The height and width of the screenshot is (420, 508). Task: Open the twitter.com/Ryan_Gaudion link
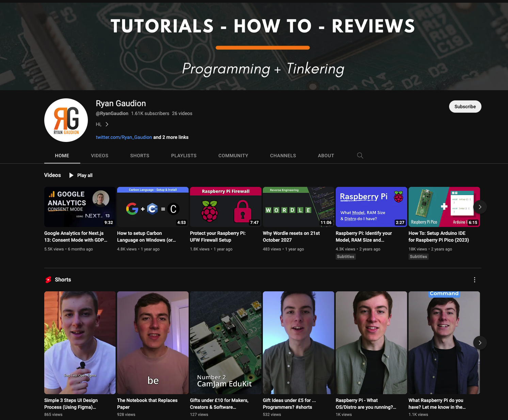pyautogui.click(x=124, y=137)
